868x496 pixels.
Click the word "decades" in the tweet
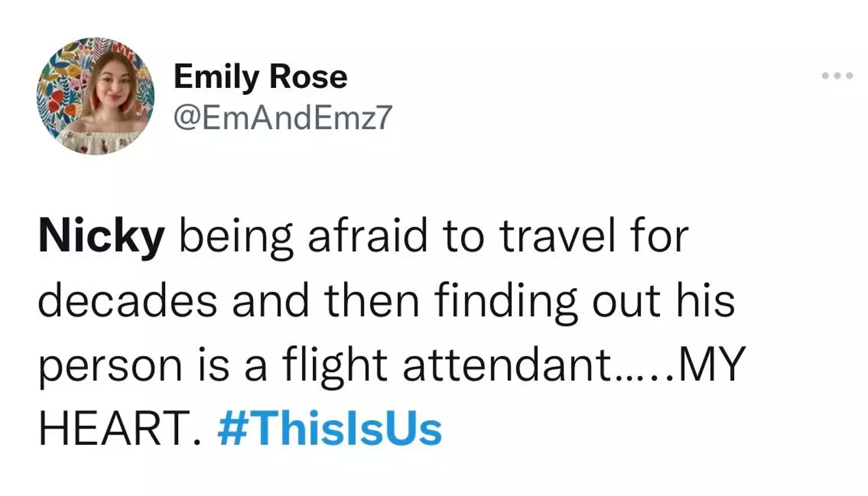pyautogui.click(x=127, y=301)
